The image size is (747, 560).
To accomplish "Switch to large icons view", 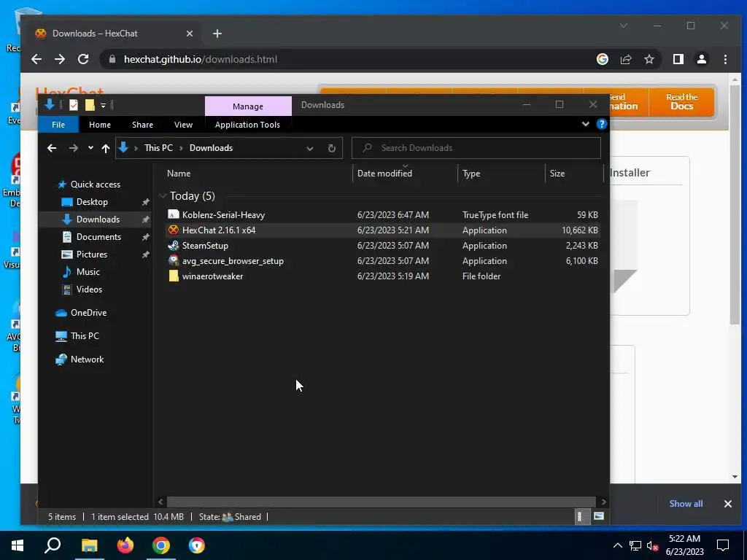I will pyautogui.click(x=599, y=516).
